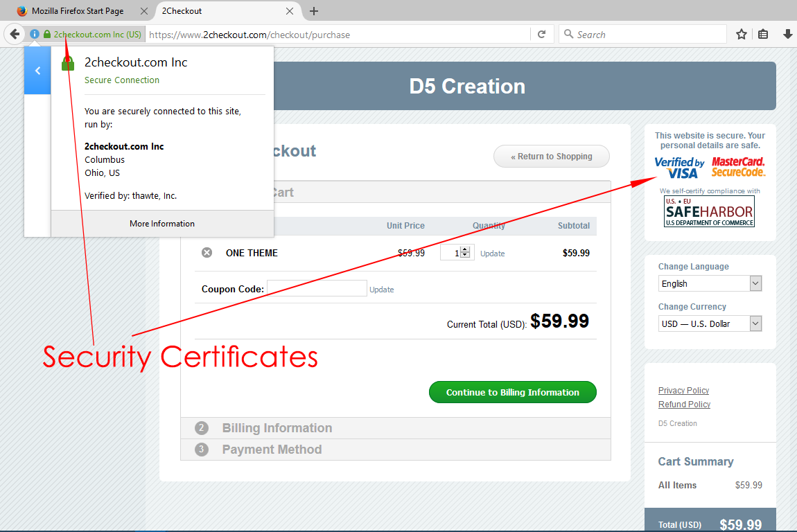
Task: Click the D5 Creation text under Refund Policy
Action: (678, 423)
